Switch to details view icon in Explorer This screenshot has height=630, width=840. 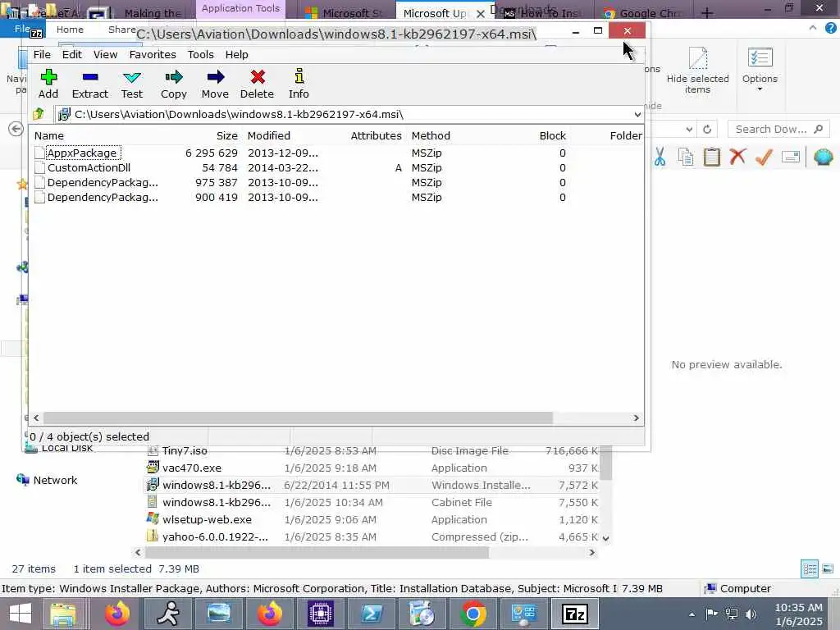pos(810,569)
